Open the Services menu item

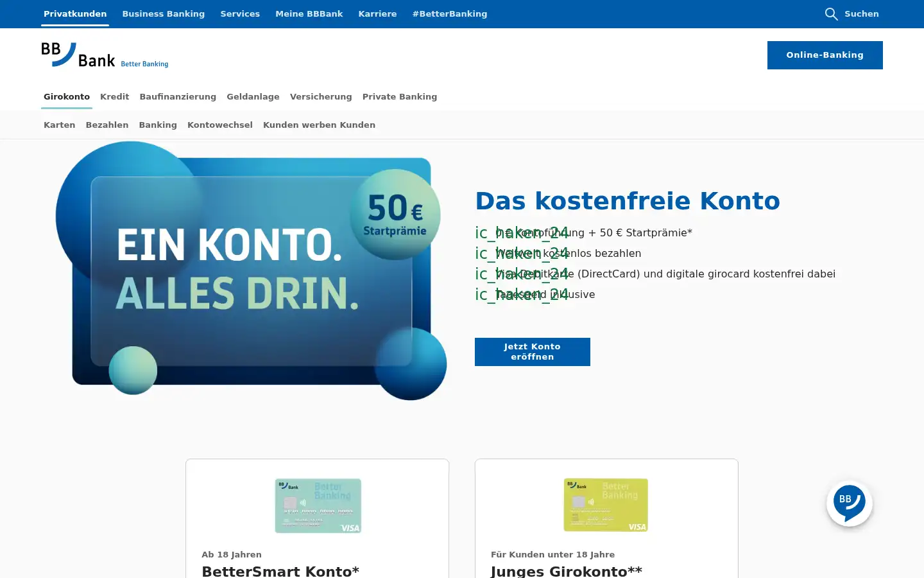coord(240,13)
